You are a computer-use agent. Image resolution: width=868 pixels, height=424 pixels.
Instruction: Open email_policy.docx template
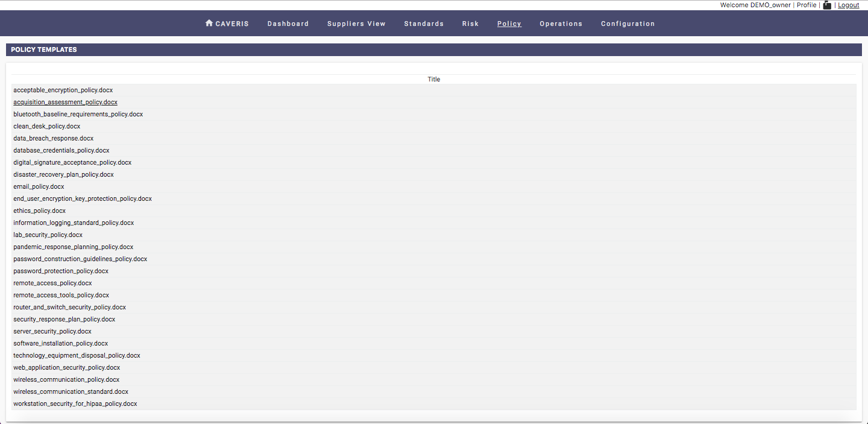(x=39, y=186)
